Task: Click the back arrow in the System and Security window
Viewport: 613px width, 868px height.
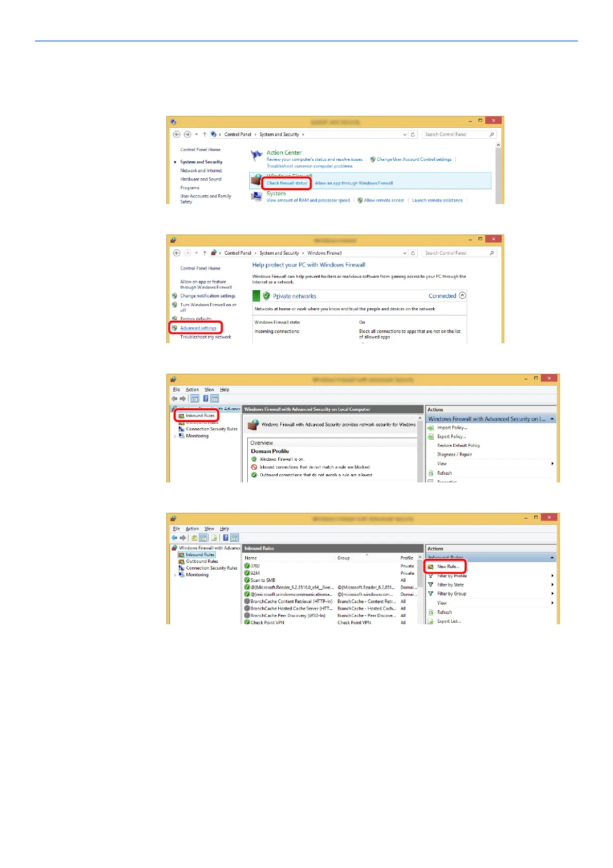Action: (177, 135)
